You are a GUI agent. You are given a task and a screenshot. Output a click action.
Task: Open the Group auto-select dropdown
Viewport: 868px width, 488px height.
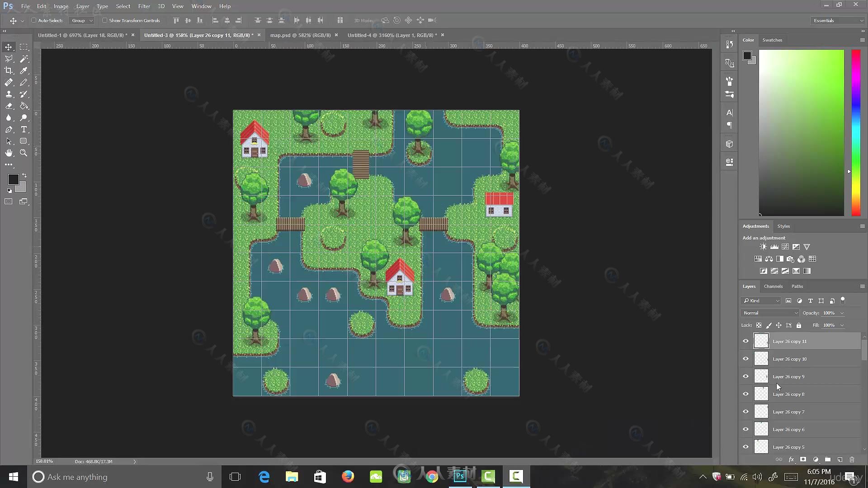tap(82, 20)
